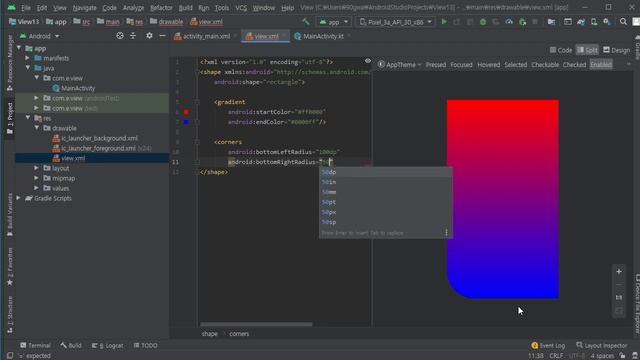Expand the layout folder
This screenshot has width=640, height=360.
click(x=37, y=168)
